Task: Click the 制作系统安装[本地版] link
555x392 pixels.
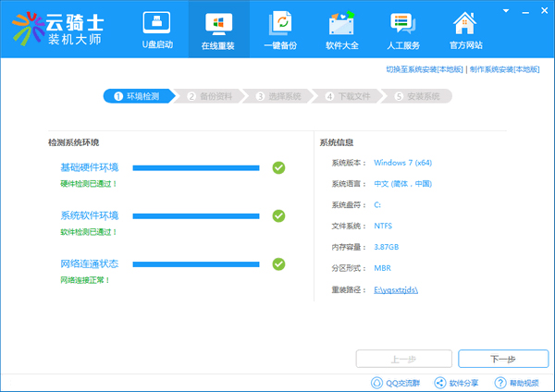Action: (x=506, y=69)
